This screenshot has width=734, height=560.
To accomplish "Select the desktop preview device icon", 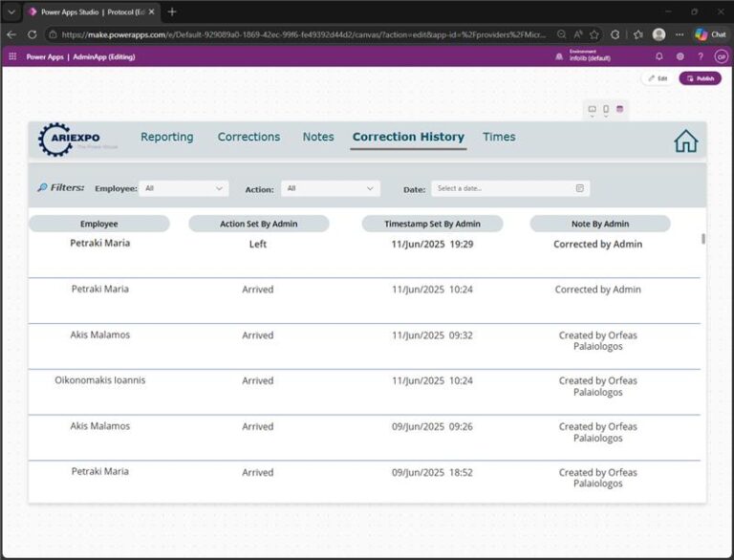I will tap(592, 110).
